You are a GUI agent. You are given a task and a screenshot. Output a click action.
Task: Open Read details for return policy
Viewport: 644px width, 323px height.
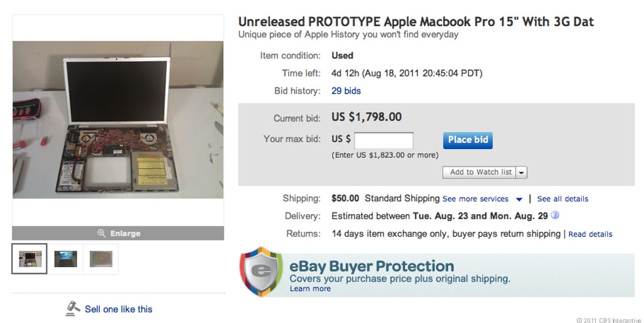coord(590,234)
